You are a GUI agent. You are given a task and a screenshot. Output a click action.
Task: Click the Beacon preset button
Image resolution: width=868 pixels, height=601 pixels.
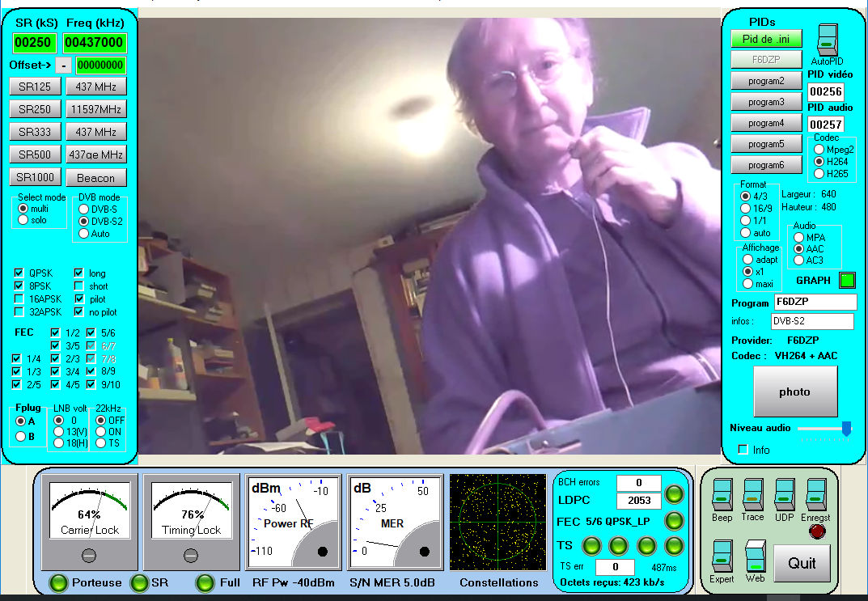point(96,178)
